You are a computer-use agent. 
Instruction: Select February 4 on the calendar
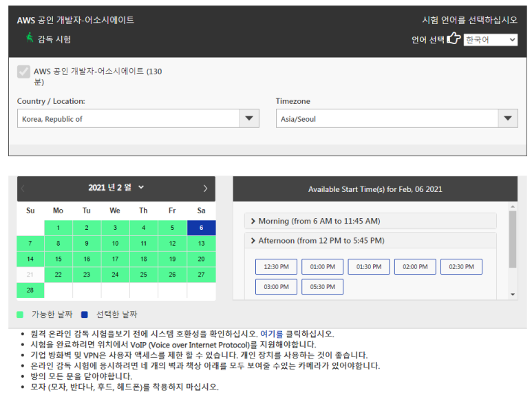coord(144,228)
